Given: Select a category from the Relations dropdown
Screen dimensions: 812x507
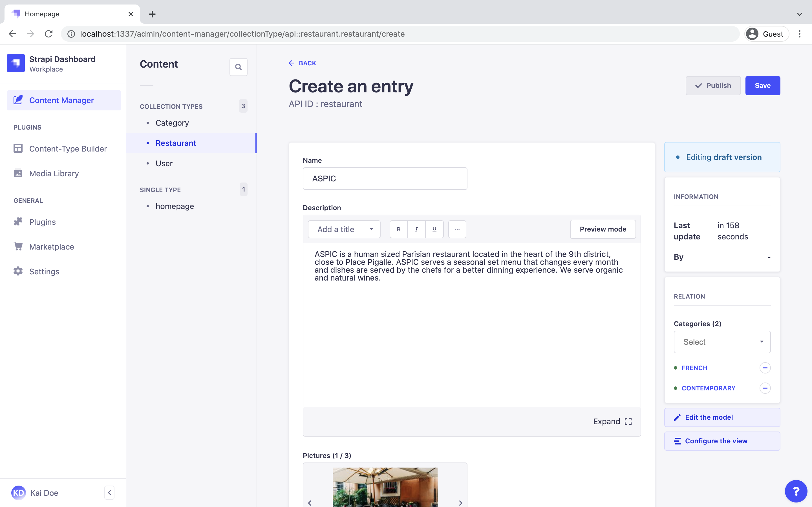Looking at the screenshot, I should (722, 342).
